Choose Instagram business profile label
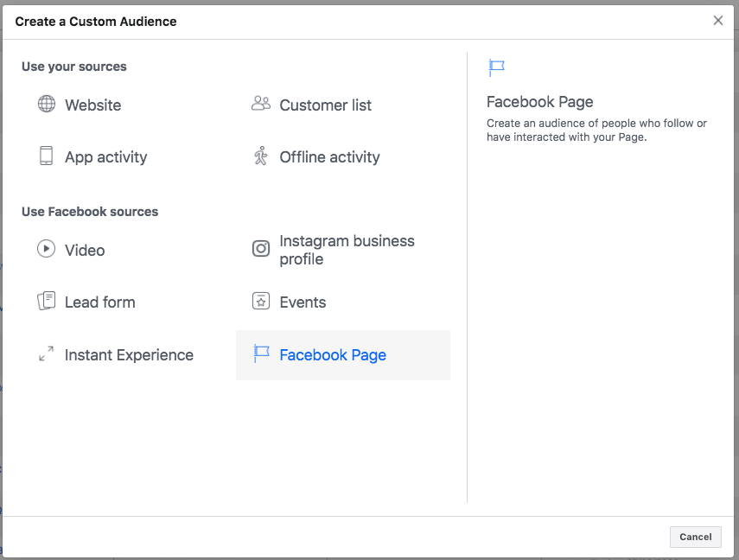This screenshot has width=739, height=560. pyautogui.click(x=347, y=250)
